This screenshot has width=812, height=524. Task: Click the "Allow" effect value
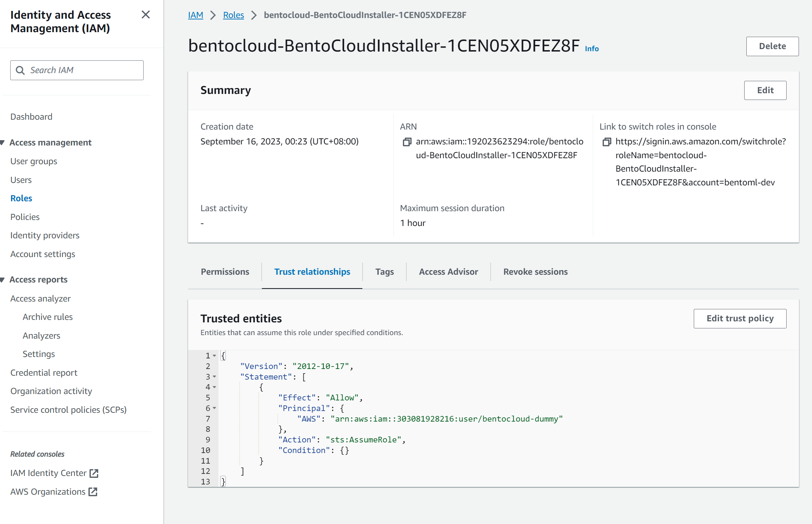[x=342, y=398]
